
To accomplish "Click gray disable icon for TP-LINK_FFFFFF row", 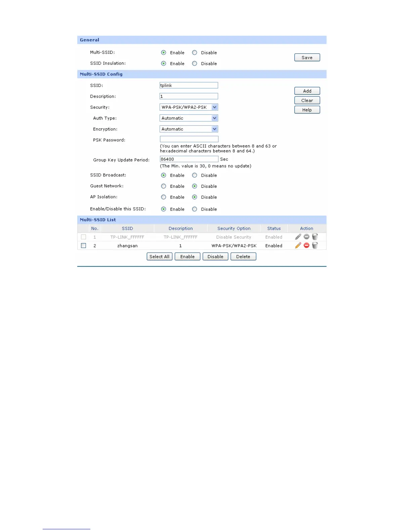I will 306,237.
